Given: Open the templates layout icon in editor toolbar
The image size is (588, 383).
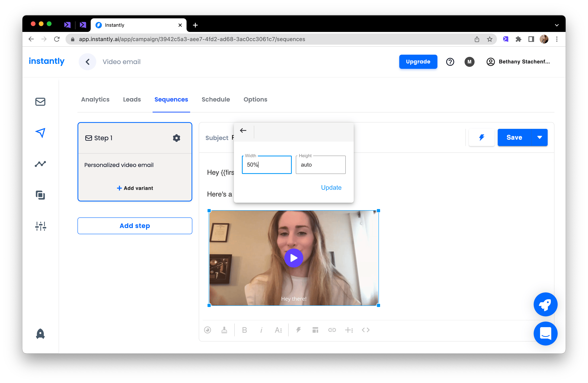Looking at the screenshot, I should (x=315, y=330).
